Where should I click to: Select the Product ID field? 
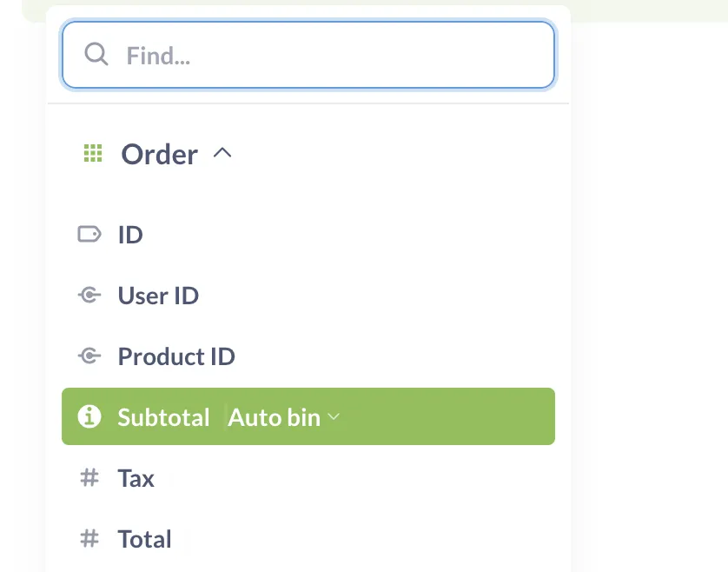175,356
